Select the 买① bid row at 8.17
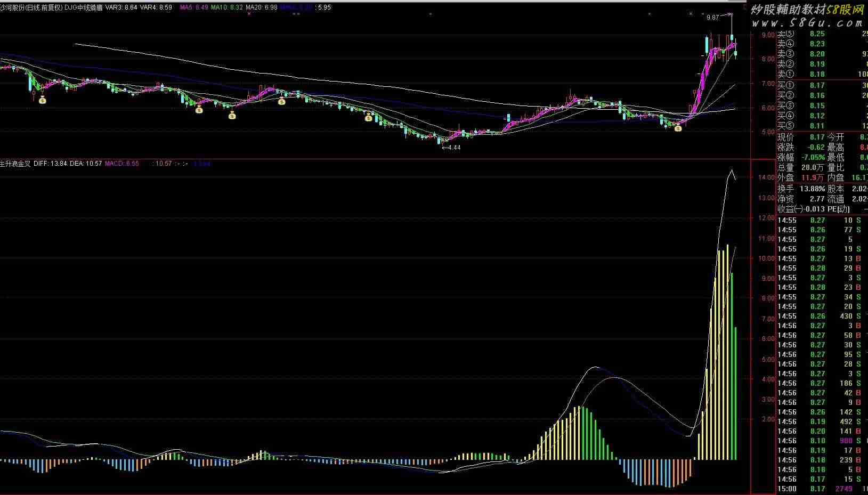Image resolution: width=868 pixels, height=495 pixels. (822, 85)
